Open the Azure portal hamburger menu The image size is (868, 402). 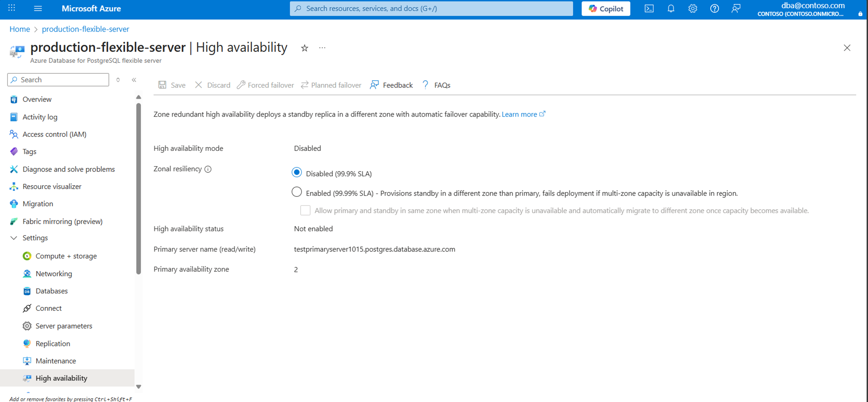pyautogui.click(x=38, y=9)
